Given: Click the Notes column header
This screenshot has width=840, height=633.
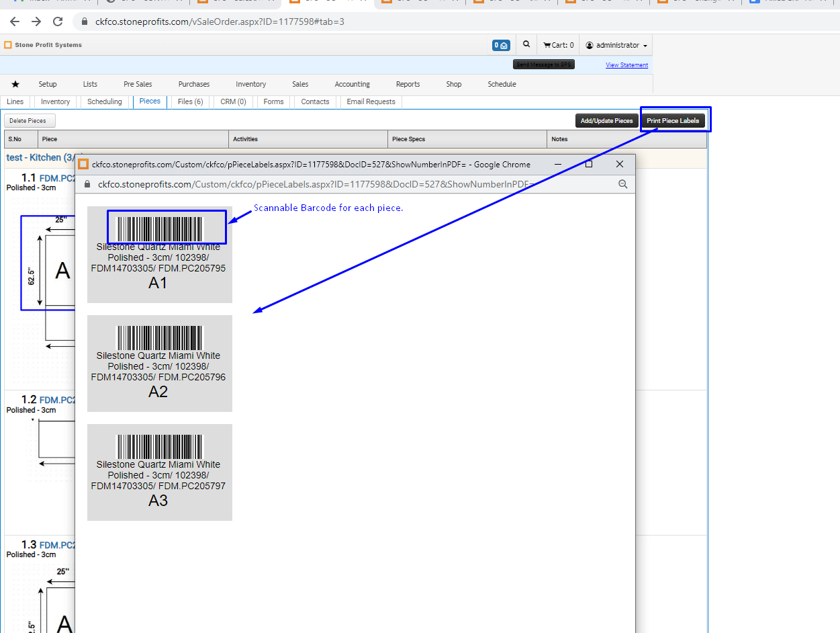Looking at the screenshot, I should tap(627, 139).
